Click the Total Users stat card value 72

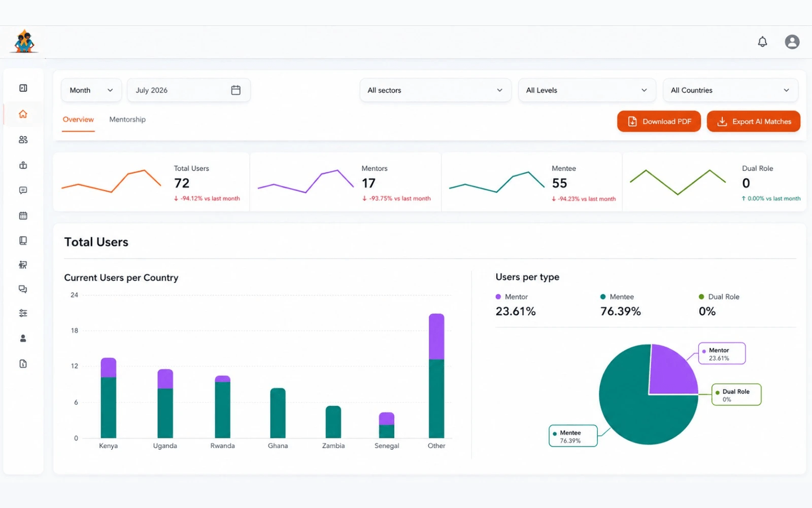[182, 183]
